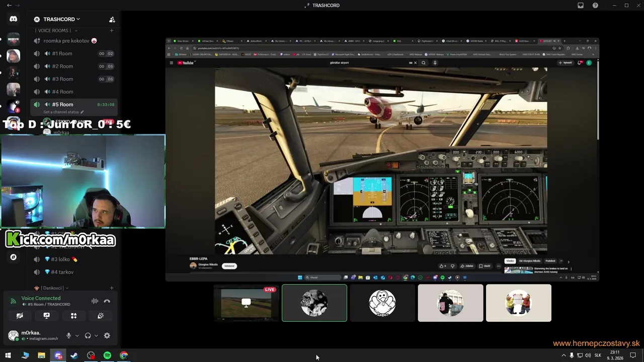Join the #4 Room voice channel
This screenshot has height=362, width=644.
point(73,92)
